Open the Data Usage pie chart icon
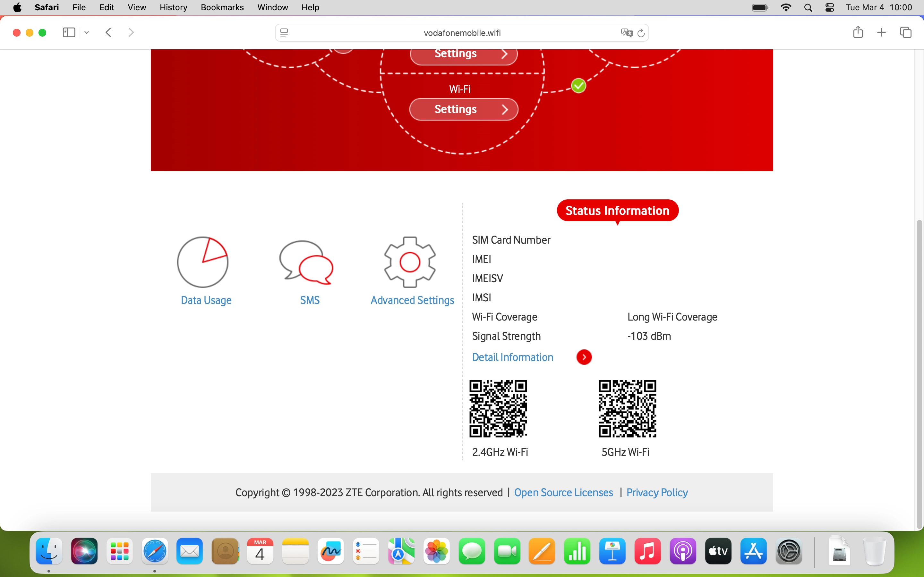924x577 pixels. tap(203, 262)
